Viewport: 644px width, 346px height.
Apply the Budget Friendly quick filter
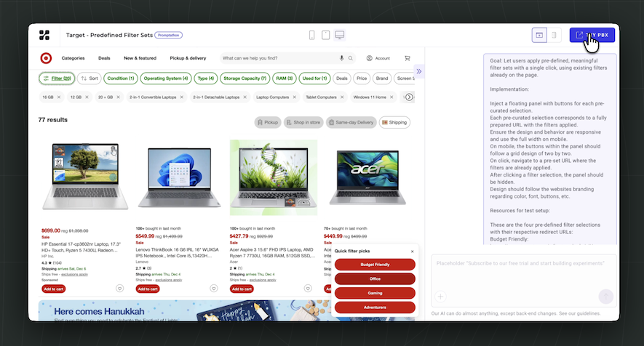tap(375, 265)
